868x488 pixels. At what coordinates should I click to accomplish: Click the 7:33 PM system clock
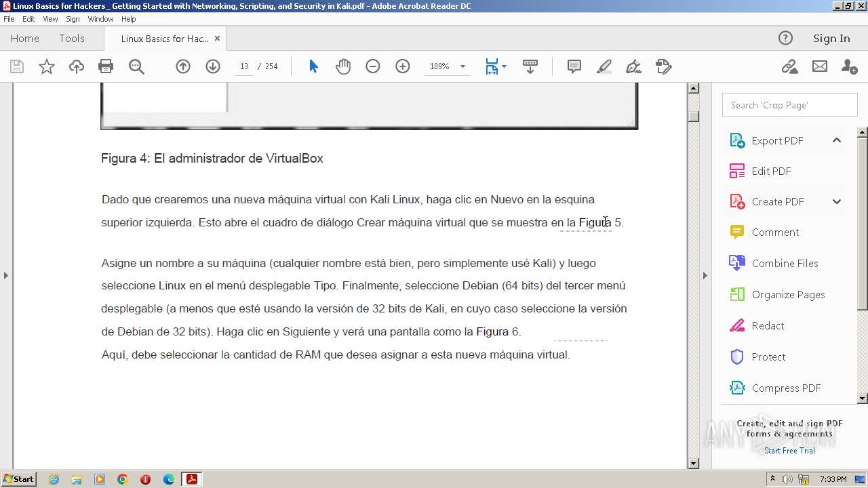tap(833, 479)
